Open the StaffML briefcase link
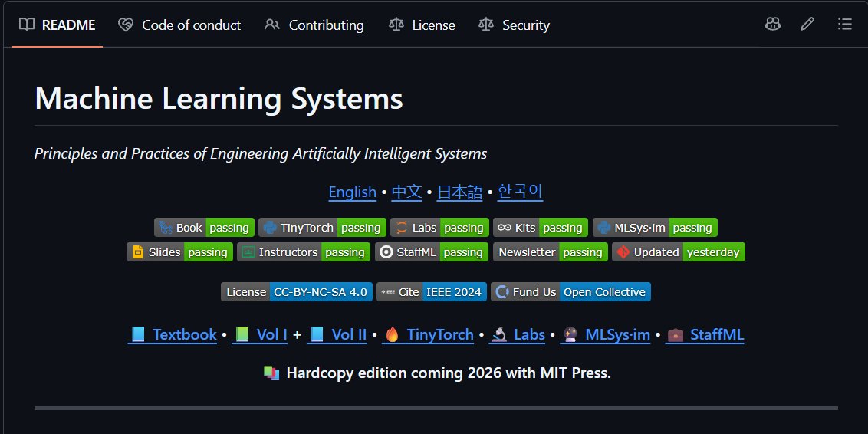Viewport: 868px width, 434px height. pos(705,335)
